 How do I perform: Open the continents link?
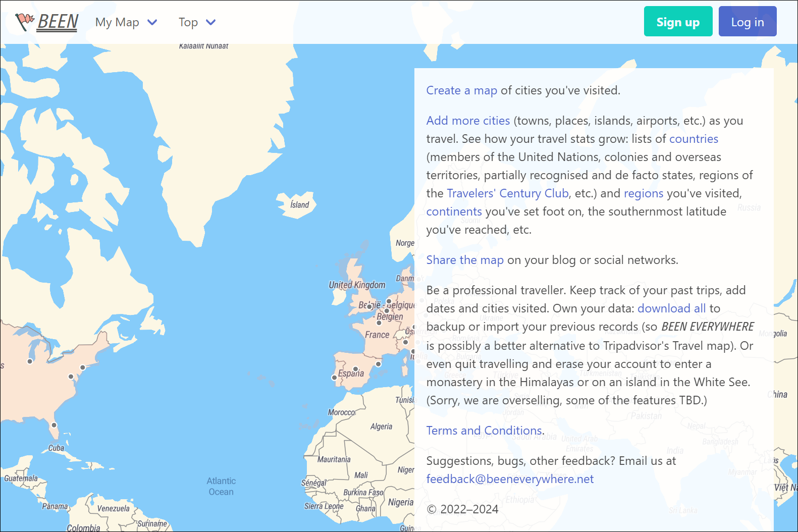pos(454,211)
